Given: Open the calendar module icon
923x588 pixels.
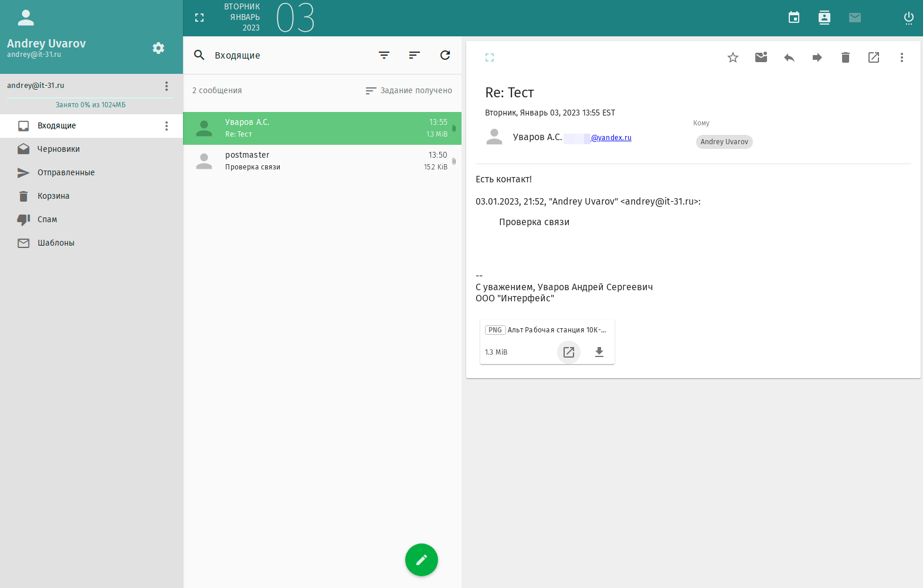Looking at the screenshot, I should coord(794,18).
